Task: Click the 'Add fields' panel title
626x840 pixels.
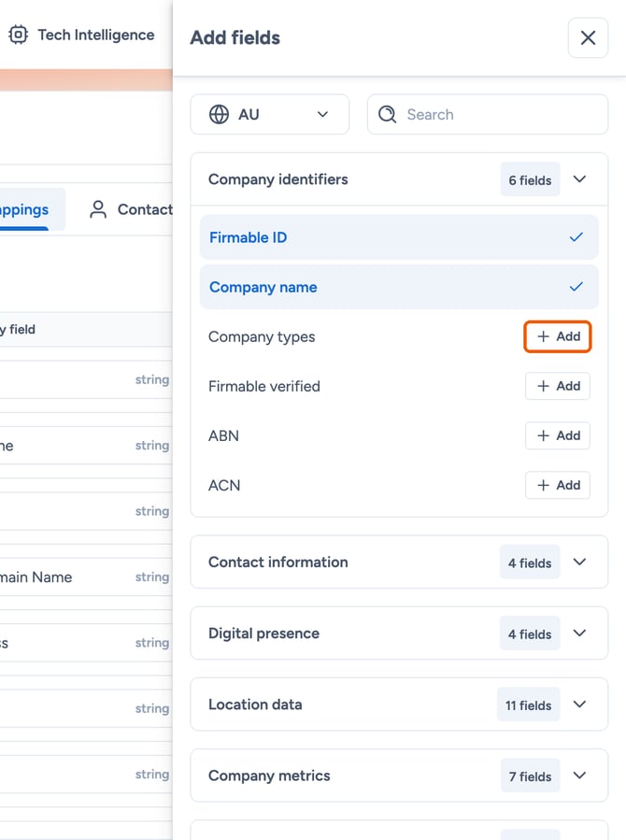Action: [x=235, y=37]
